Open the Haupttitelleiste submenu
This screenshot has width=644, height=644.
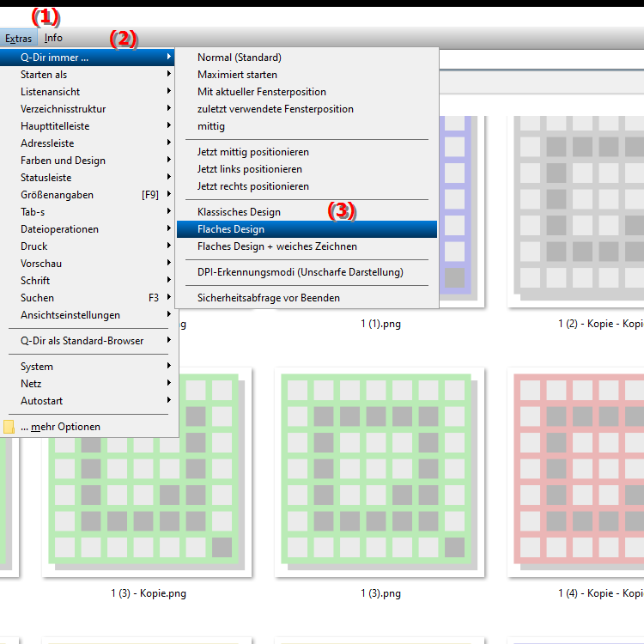(88, 126)
